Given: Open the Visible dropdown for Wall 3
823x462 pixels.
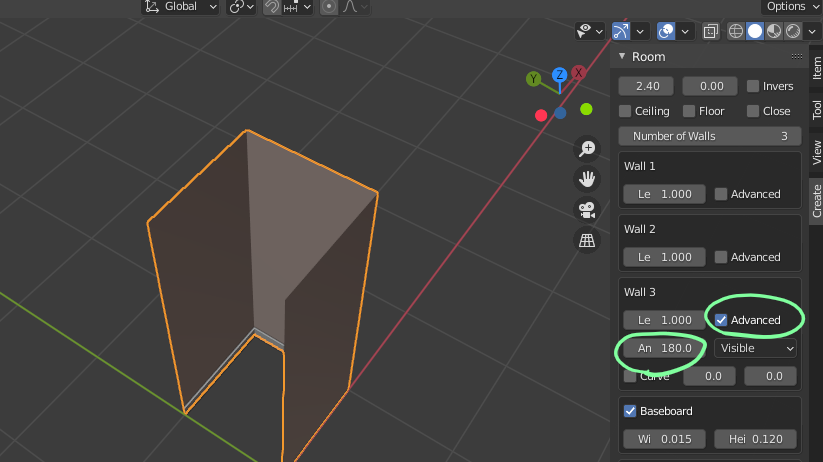Looking at the screenshot, I should click(x=755, y=348).
